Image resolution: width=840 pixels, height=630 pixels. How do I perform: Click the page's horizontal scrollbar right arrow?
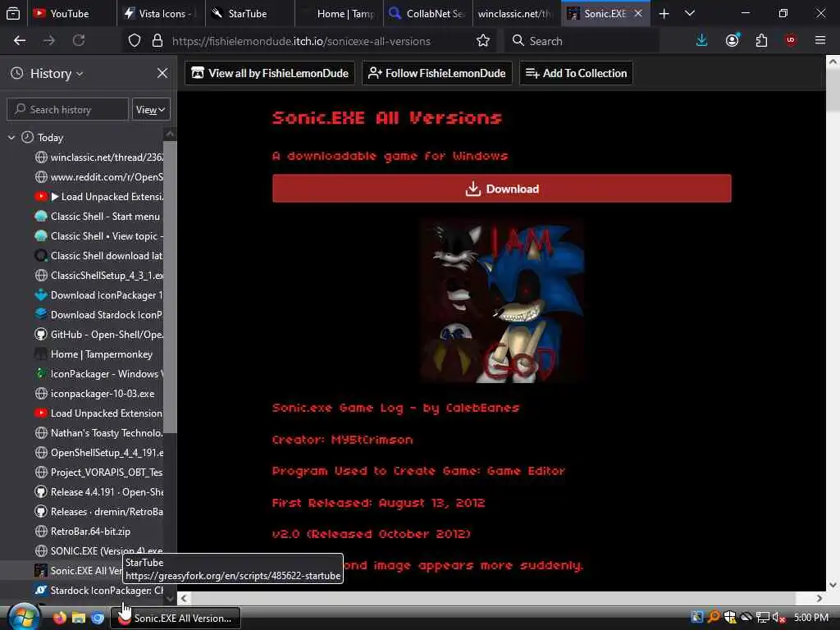pos(819,598)
